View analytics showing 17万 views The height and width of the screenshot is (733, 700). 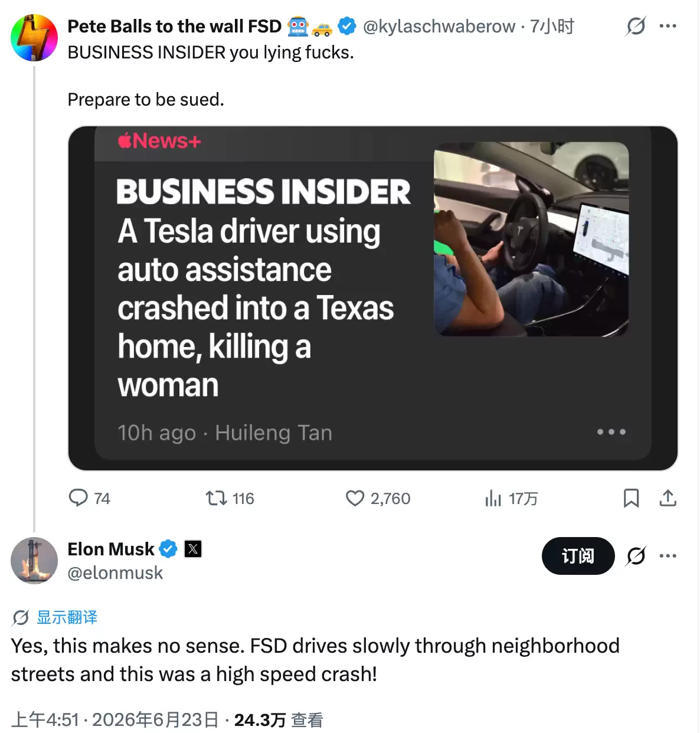click(493, 499)
